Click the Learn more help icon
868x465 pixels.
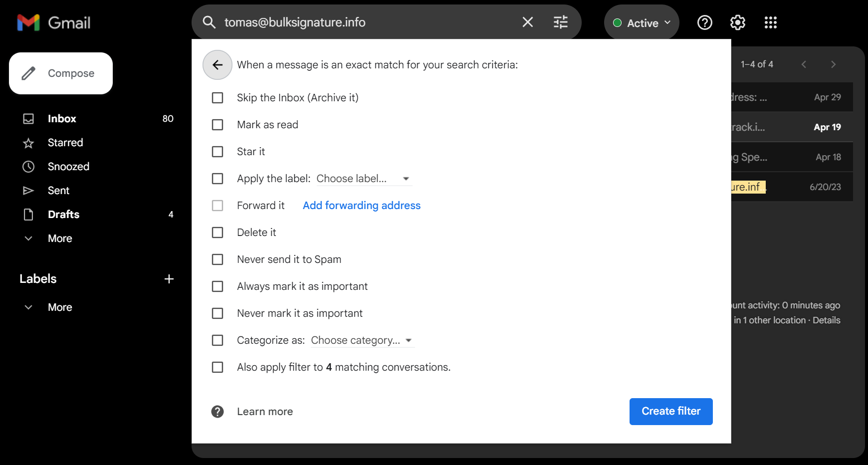pyautogui.click(x=217, y=412)
